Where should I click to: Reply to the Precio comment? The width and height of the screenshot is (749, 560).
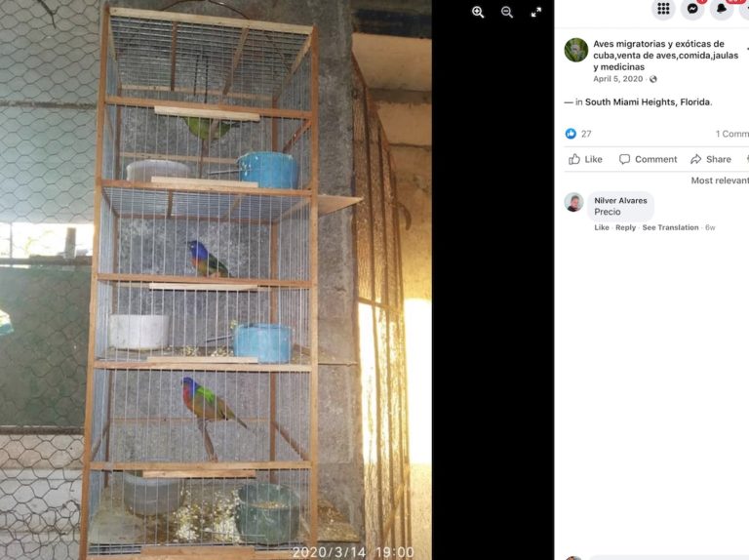625,227
